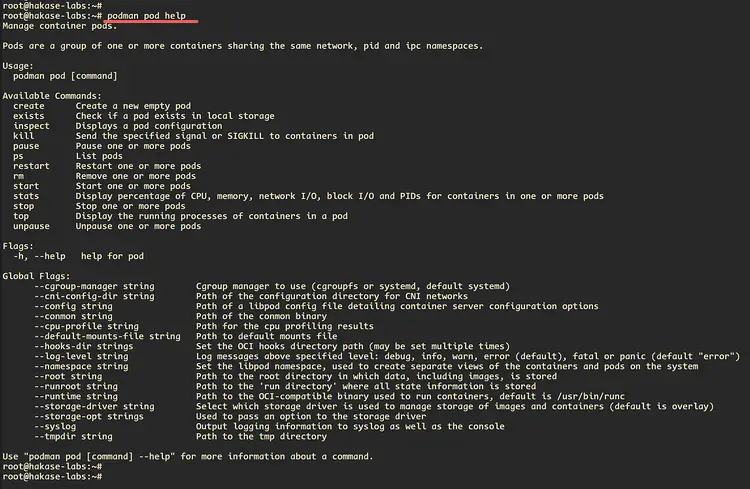This screenshot has height=489, width=750.
Task: Click the 'create' command in Available Commands
Action: tap(29, 106)
